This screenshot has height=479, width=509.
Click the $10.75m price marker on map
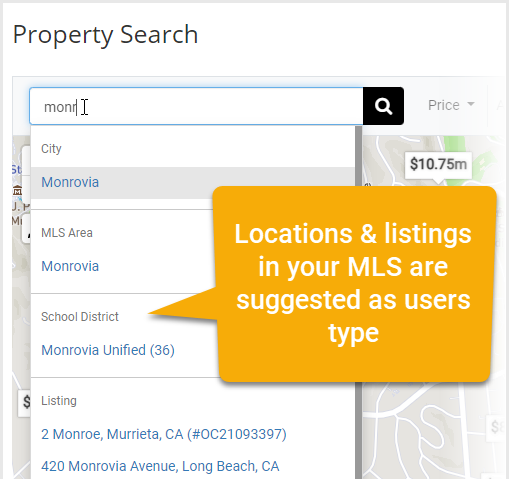438,165
